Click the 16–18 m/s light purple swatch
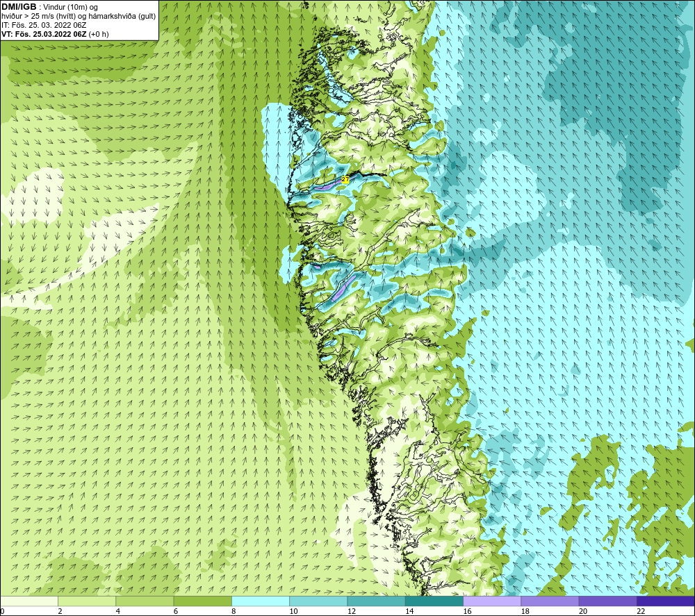 [492, 601]
